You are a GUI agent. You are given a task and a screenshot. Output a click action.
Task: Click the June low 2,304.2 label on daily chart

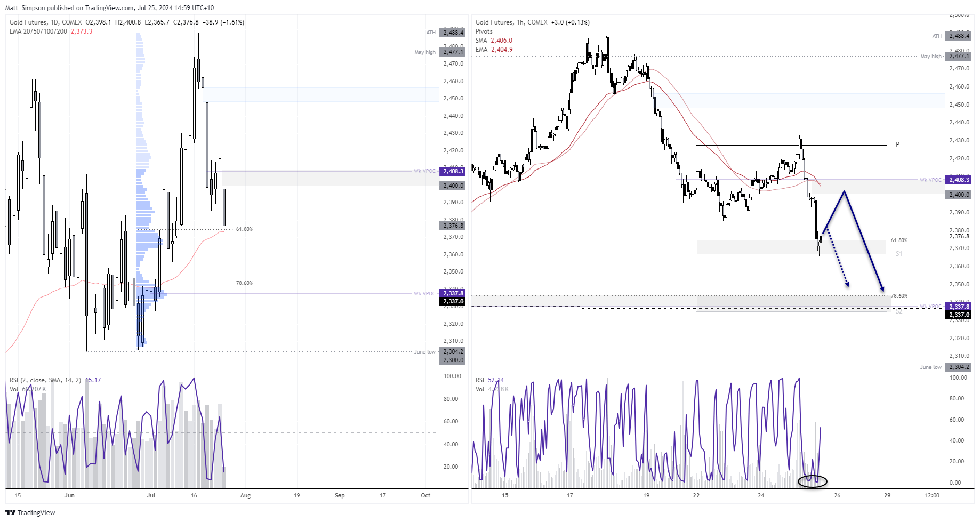(453, 351)
